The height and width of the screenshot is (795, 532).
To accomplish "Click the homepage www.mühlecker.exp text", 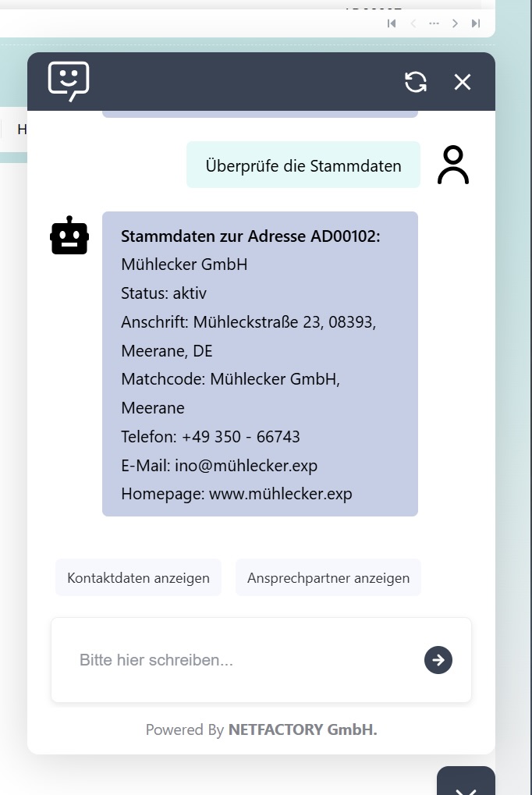I will (x=280, y=494).
